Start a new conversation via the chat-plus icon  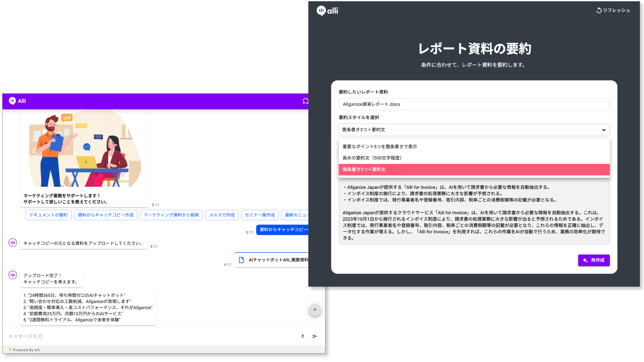point(305,101)
